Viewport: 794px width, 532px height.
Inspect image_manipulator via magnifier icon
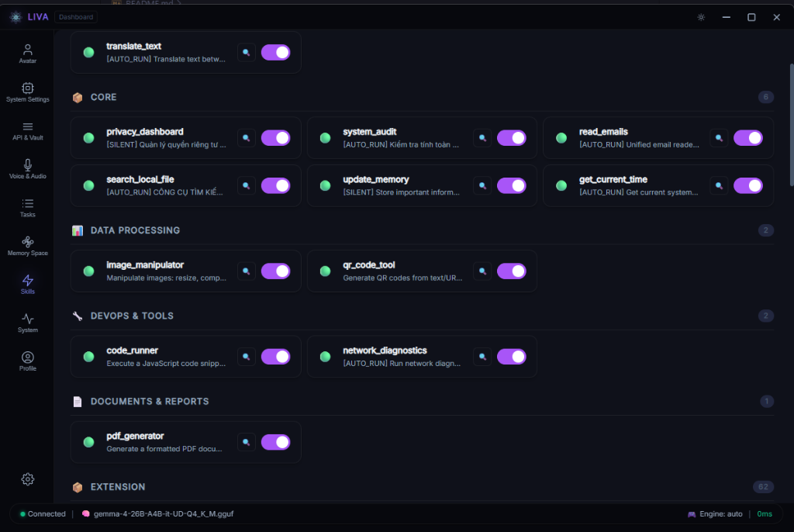click(x=246, y=271)
